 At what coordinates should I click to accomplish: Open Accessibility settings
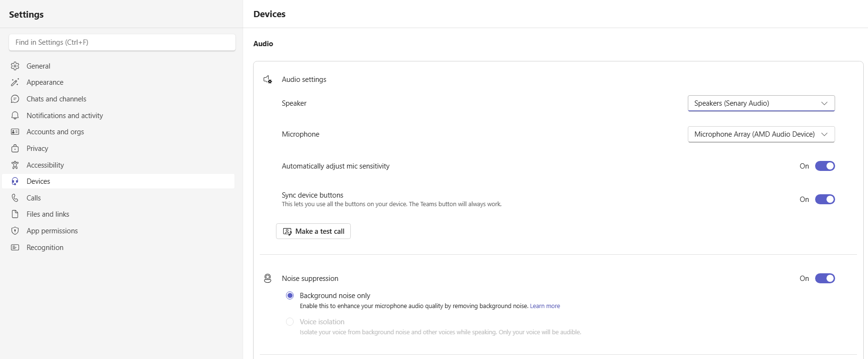(x=118, y=165)
